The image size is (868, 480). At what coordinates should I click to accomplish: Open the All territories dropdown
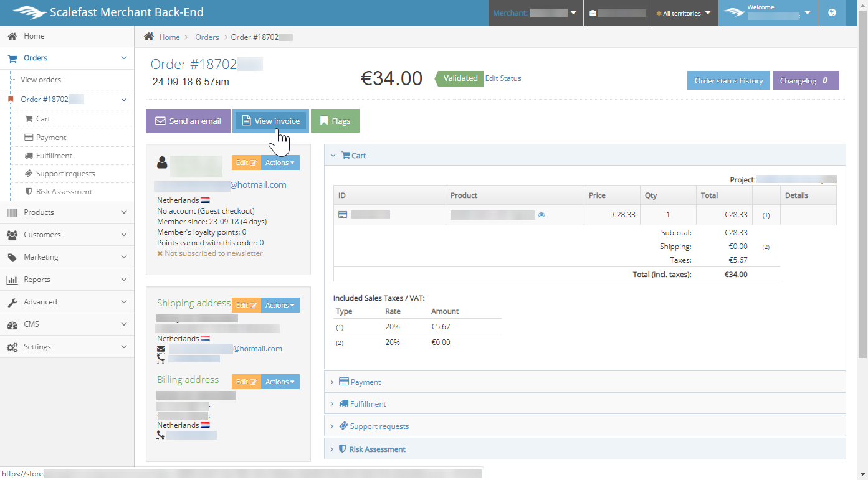point(684,13)
